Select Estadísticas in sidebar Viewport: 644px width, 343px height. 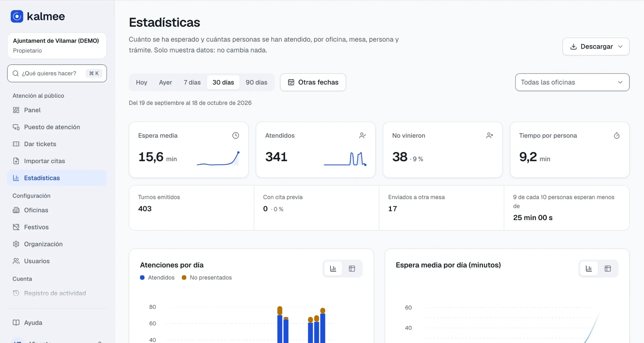click(x=57, y=178)
